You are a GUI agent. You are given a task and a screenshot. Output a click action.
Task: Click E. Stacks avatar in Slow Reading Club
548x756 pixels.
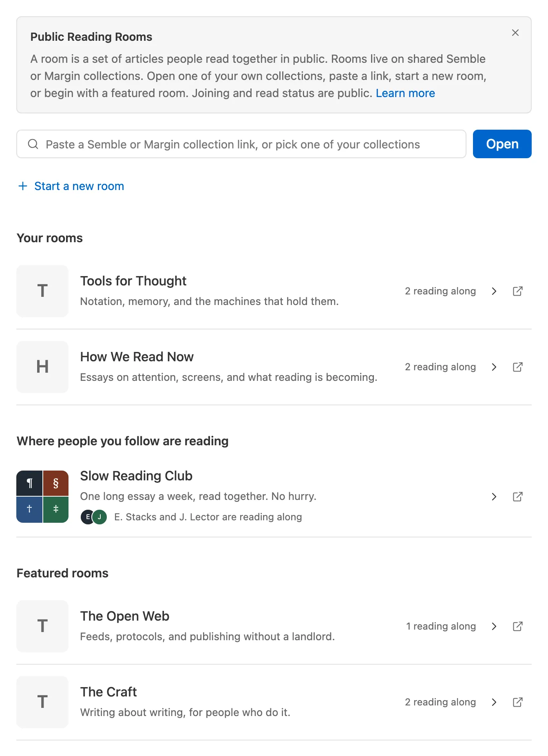click(x=87, y=517)
